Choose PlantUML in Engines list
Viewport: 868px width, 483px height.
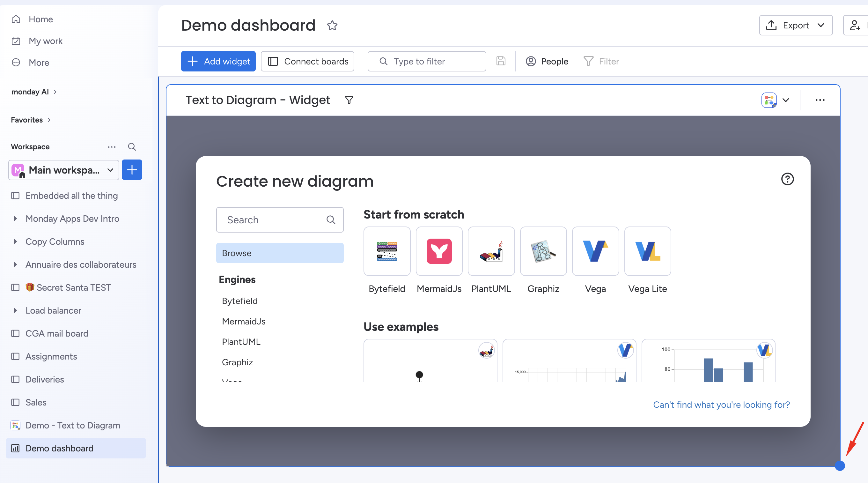pyautogui.click(x=241, y=342)
